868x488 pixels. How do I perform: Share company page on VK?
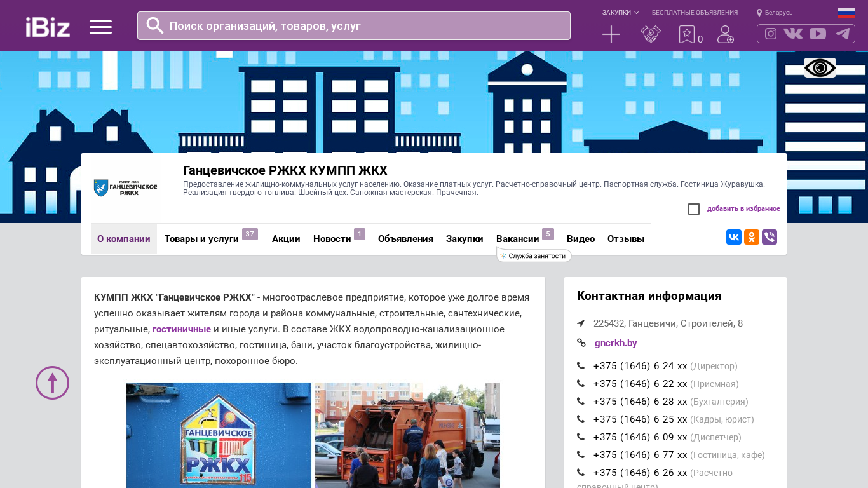pyautogui.click(x=734, y=237)
